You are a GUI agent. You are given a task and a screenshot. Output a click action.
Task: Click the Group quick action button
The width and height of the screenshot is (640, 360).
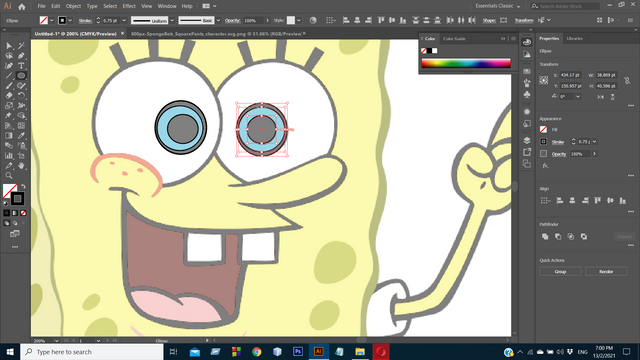[560, 271]
